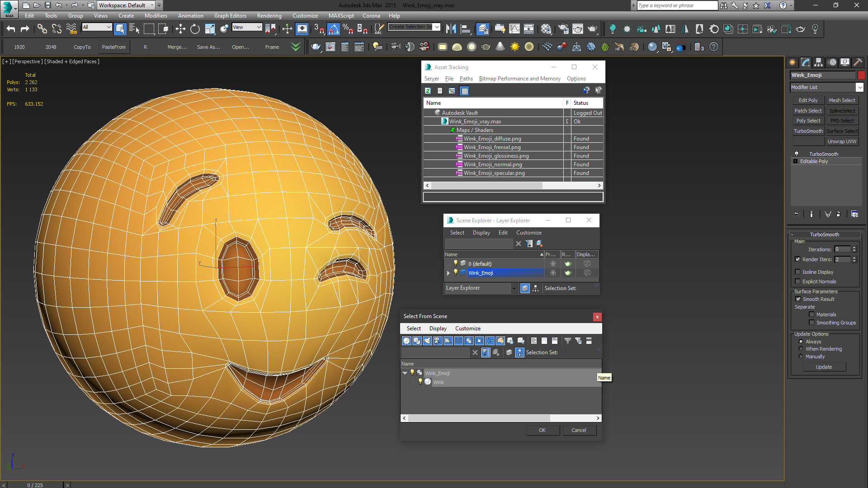Open the Graph Editors menu
868x488 pixels.
point(230,15)
